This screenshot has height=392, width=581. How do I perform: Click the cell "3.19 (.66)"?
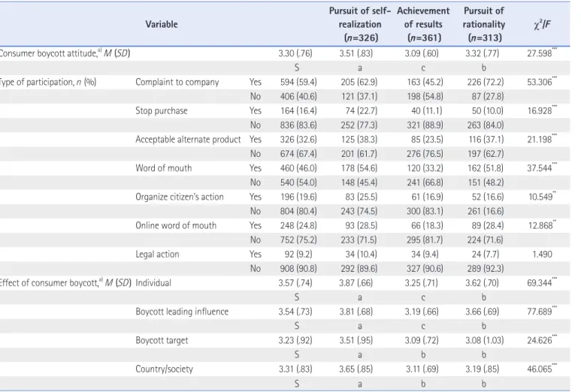[x=422, y=312]
